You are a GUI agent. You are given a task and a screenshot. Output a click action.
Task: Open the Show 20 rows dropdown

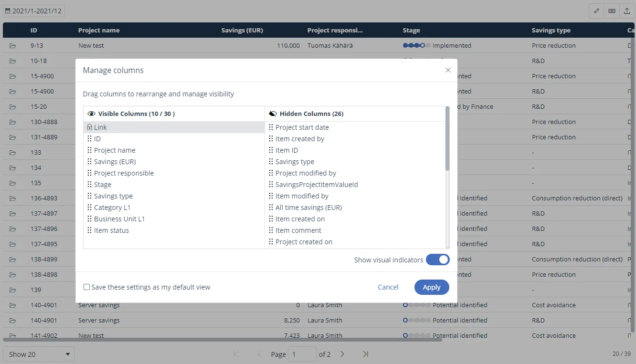point(39,354)
